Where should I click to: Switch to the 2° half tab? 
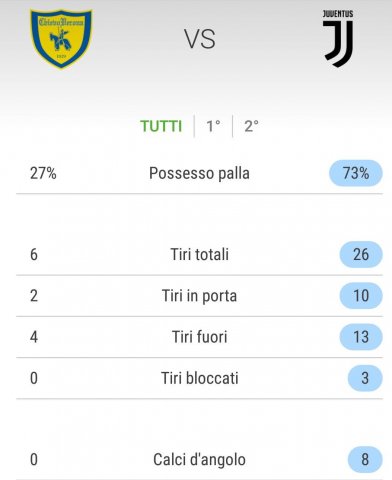pyautogui.click(x=251, y=126)
